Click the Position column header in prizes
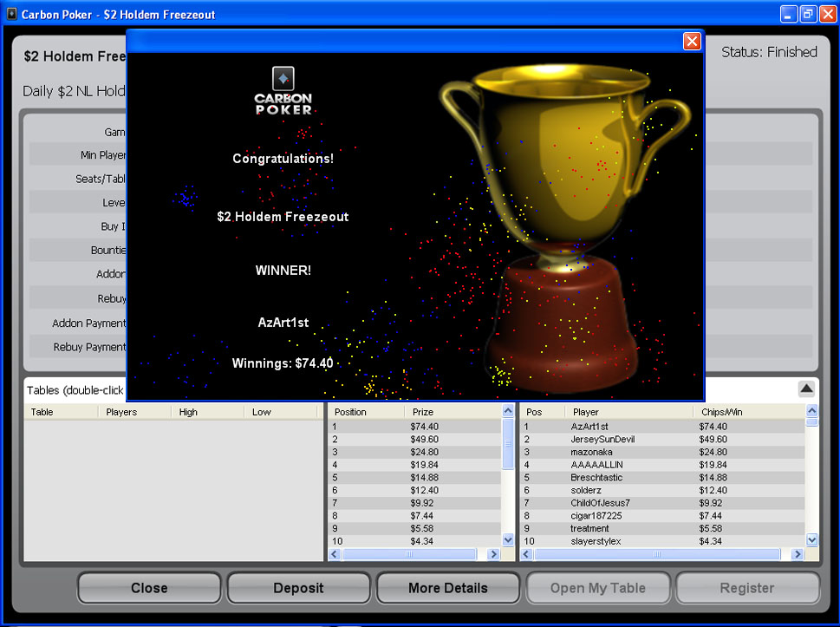Screen dimensions: 840x627 click(366, 412)
